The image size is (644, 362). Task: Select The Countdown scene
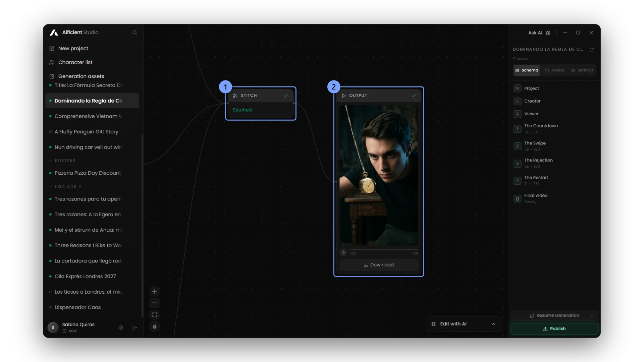tap(554, 129)
